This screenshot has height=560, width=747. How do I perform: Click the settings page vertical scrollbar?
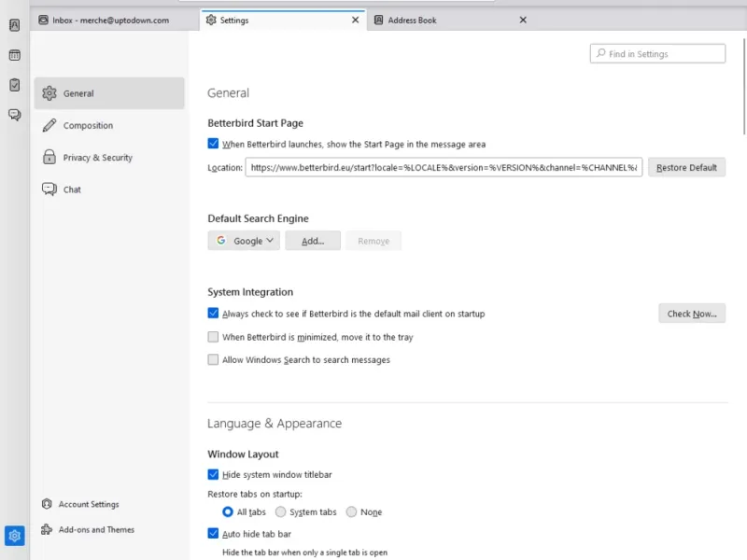[743, 86]
